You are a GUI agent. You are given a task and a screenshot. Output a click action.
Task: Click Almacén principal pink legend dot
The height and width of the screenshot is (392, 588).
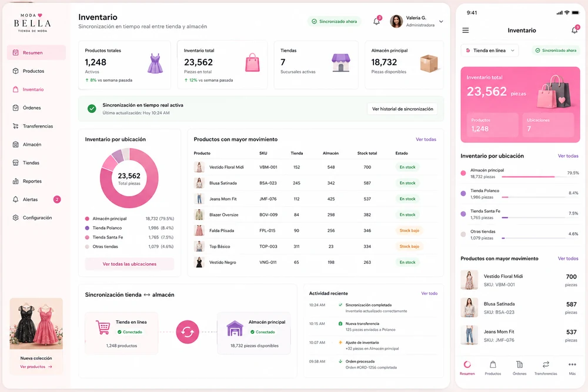click(x=87, y=219)
